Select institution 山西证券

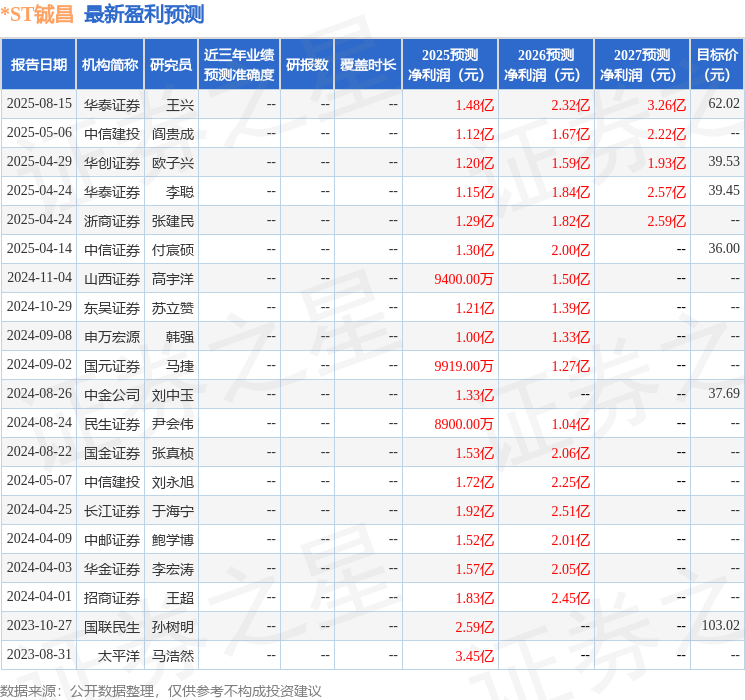click(112, 279)
